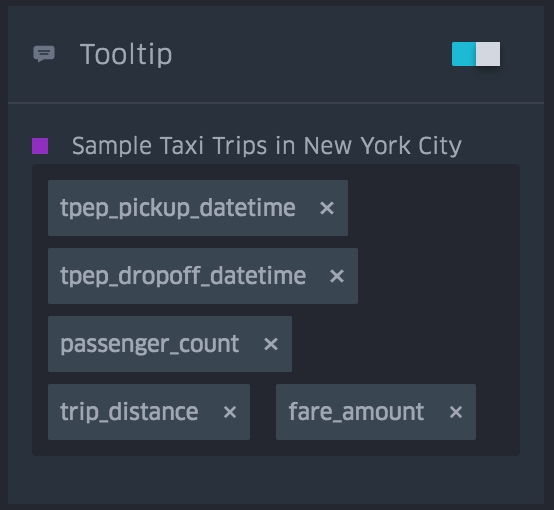Click the passenger_count field tag
Screen dimensions: 554x510
point(170,344)
